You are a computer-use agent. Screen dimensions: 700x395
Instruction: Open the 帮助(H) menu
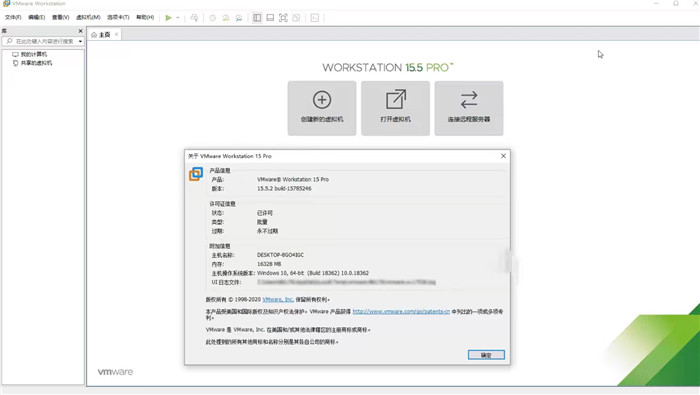point(145,17)
